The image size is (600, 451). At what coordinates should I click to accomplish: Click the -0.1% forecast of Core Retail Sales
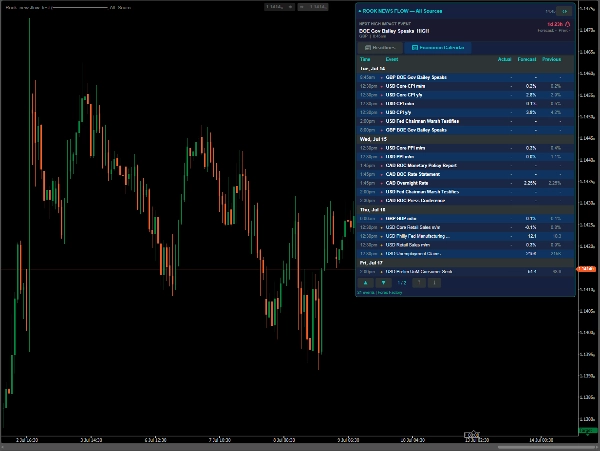click(530, 227)
